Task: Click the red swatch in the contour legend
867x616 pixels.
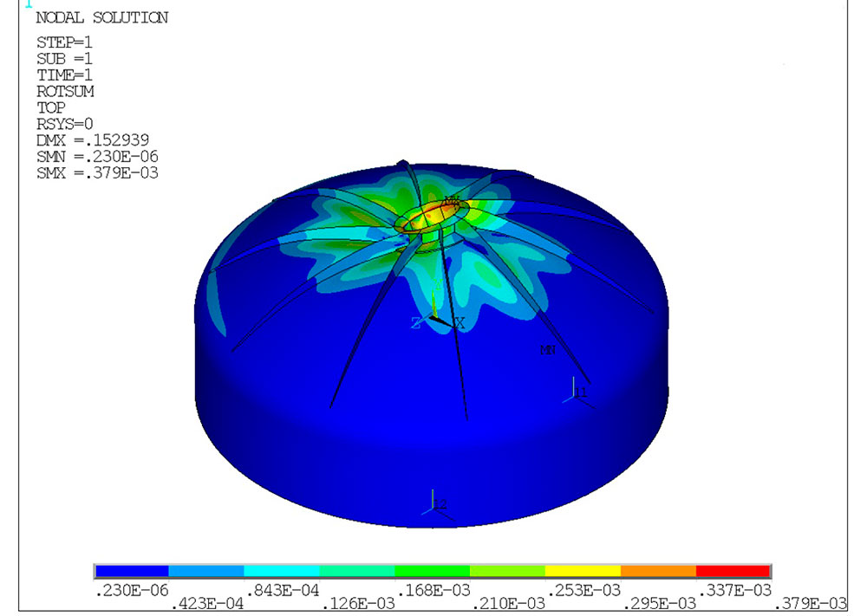Action: coord(733,571)
